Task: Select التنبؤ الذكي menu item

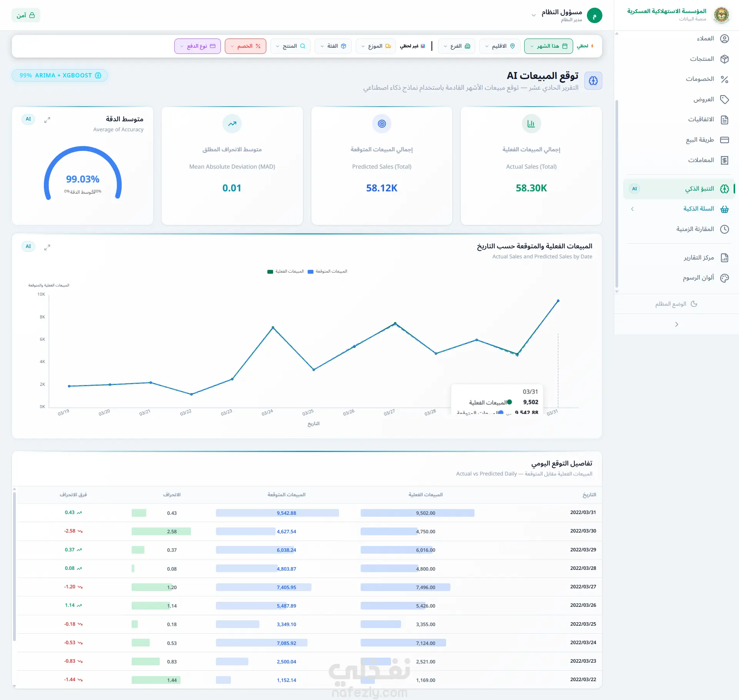Action: coord(679,189)
